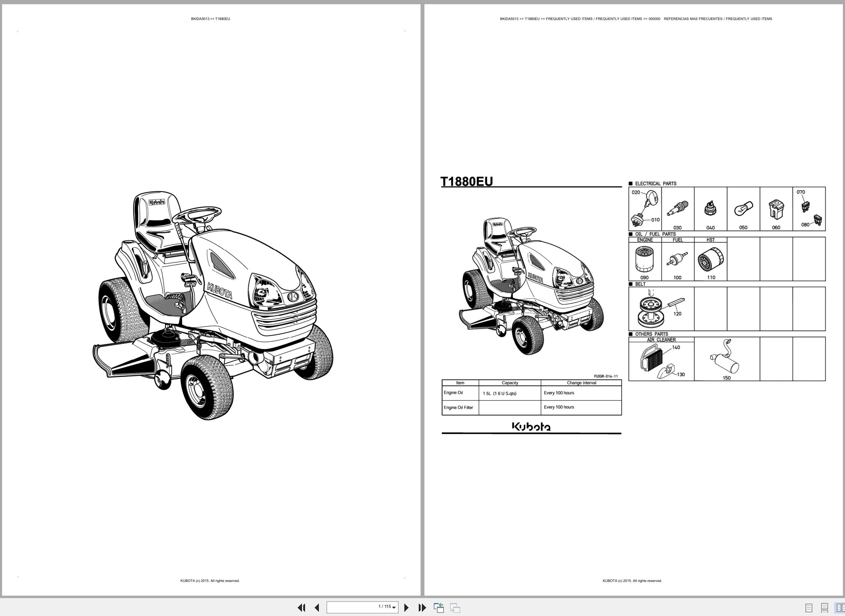Click the HST column header
845x616 pixels.
pos(711,240)
